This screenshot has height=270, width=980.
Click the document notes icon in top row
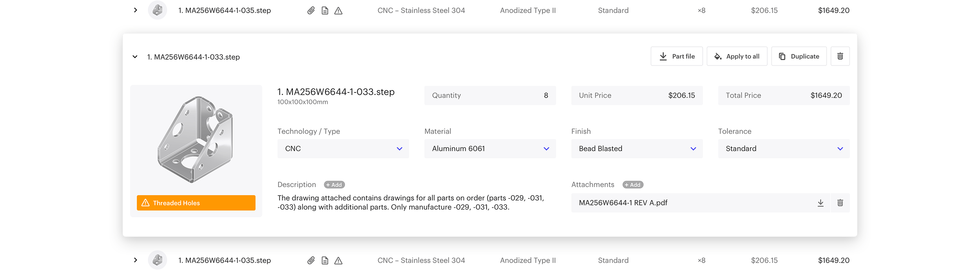325,11
